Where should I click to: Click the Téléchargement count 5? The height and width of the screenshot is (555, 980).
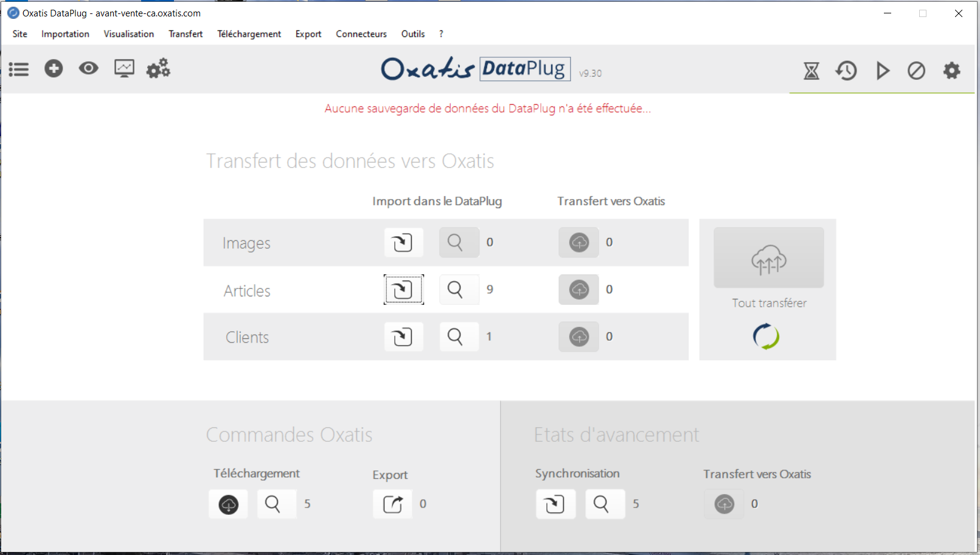(x=307, y=504)
